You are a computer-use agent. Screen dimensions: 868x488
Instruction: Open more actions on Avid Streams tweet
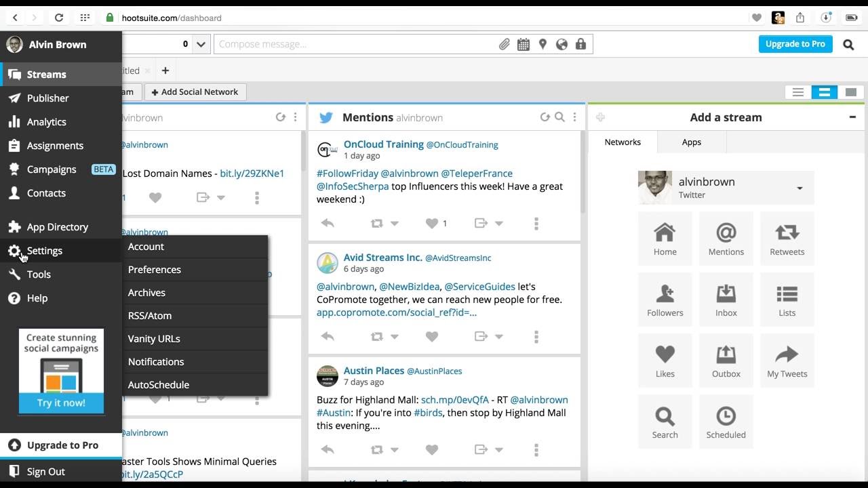click(x=536, y=336)
